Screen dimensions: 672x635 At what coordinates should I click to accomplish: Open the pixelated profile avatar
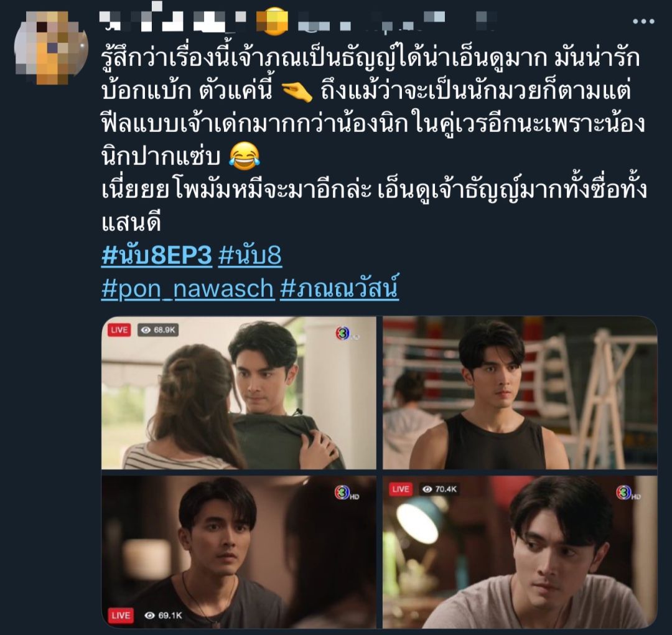pyautogui.click(x=51, y=48)
